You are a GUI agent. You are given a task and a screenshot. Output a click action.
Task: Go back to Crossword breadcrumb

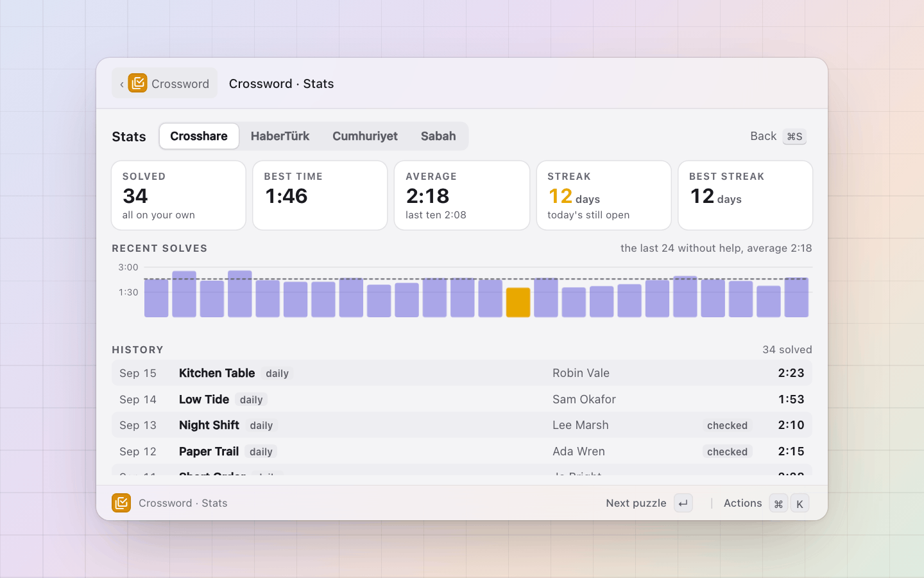point(165,83)
